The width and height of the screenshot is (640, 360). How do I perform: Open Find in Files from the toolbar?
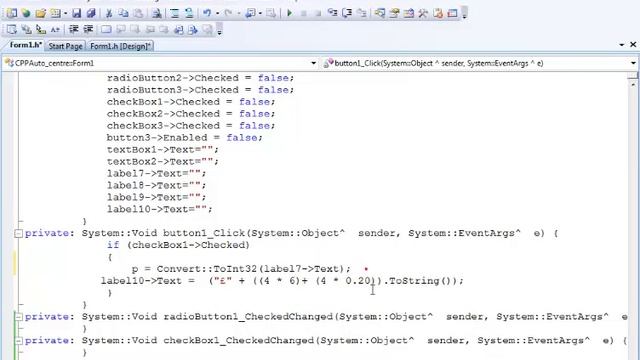[x=157, y=13]
